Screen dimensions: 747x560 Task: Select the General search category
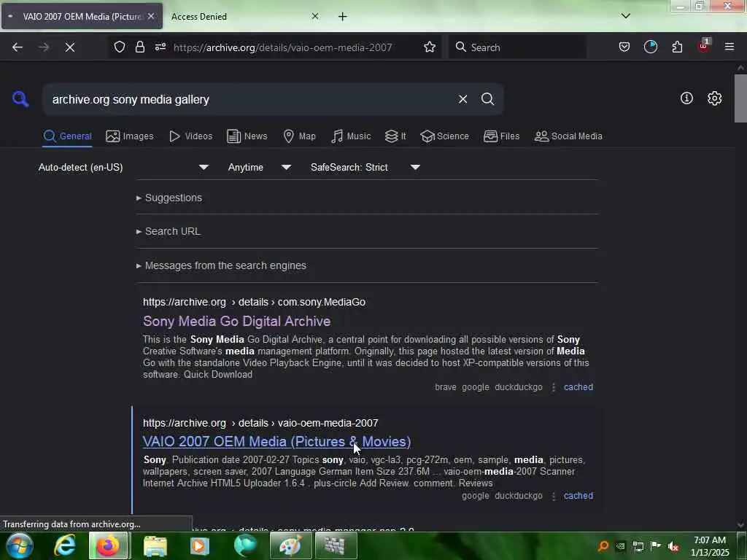[x=67, y=136]
